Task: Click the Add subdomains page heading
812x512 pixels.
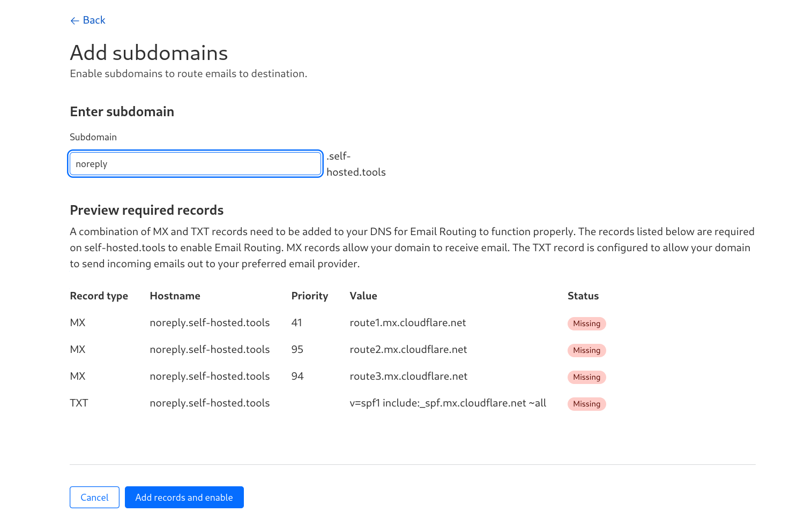Action: [x=149, y=53]
